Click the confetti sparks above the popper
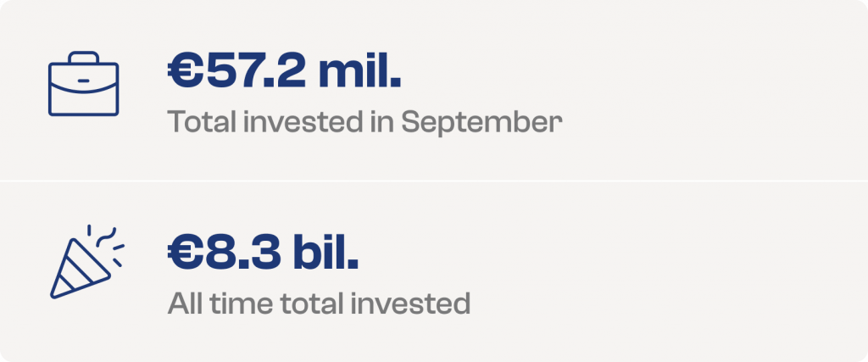Viewport: 868px width, 362px height. pyautogui.click(x=106, y=243)
